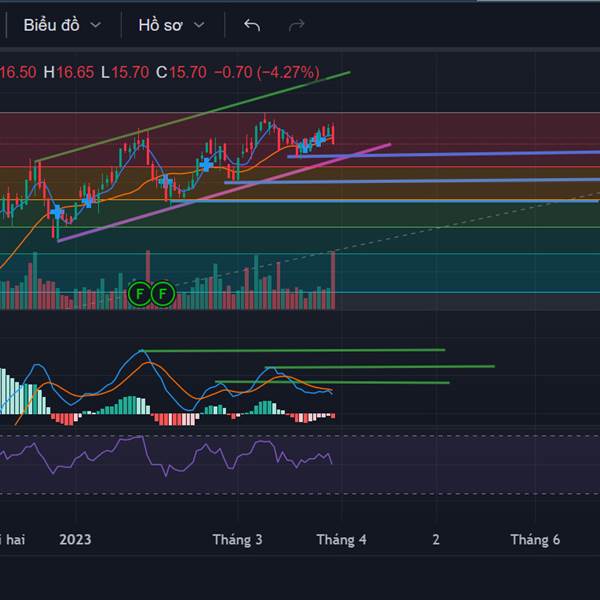Click the undo arrow in toolbar

click(252, 25)
